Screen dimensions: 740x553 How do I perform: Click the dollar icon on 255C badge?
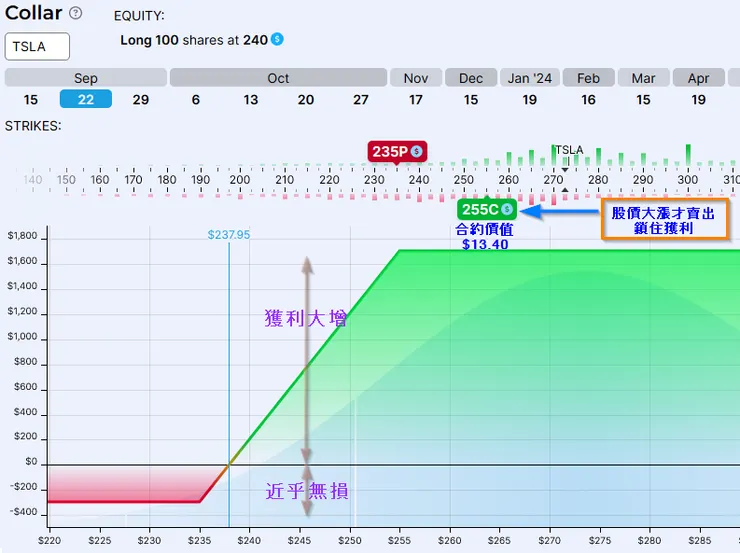(507, 209)
